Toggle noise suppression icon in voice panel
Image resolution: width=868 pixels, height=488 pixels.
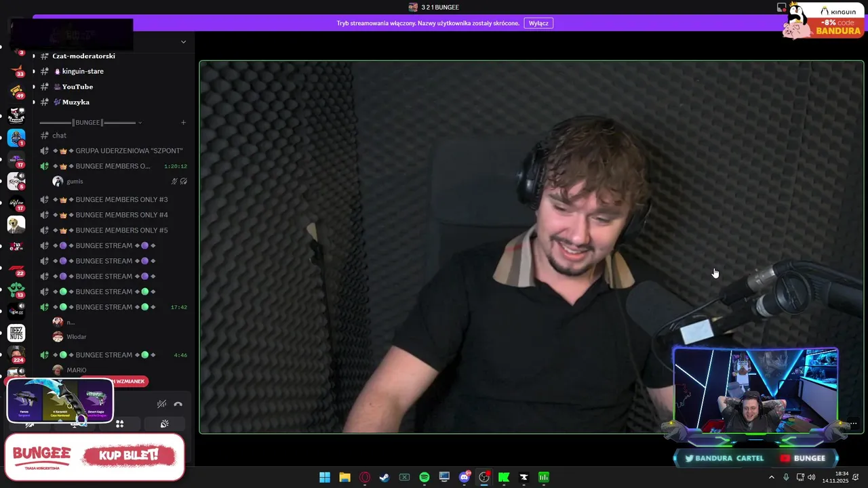coord(161,404)
